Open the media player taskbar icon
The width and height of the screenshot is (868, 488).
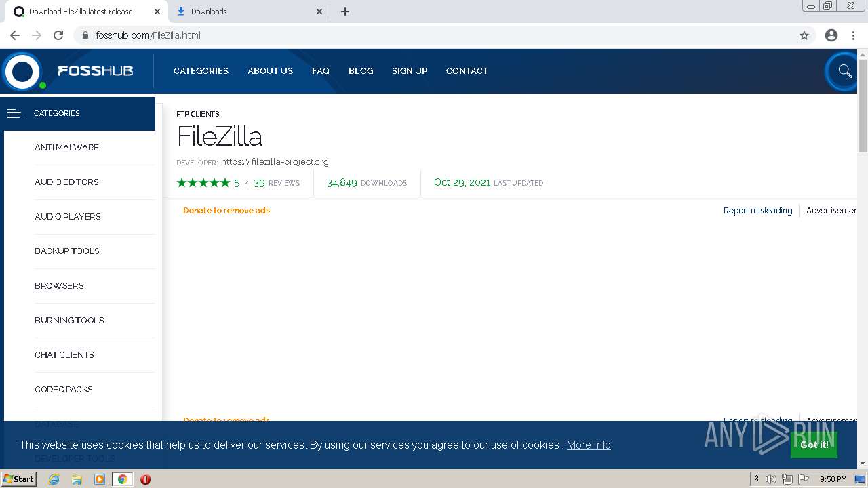click(100, 479)
